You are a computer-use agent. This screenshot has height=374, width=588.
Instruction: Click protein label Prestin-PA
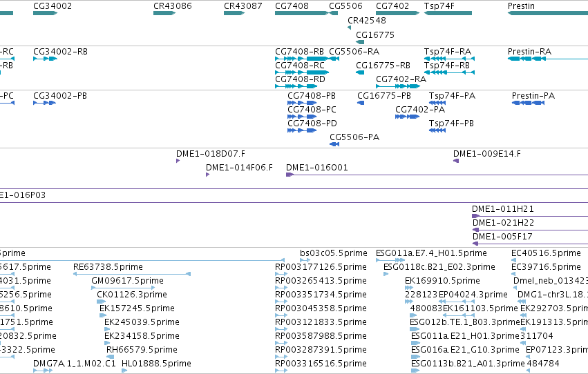533,96
